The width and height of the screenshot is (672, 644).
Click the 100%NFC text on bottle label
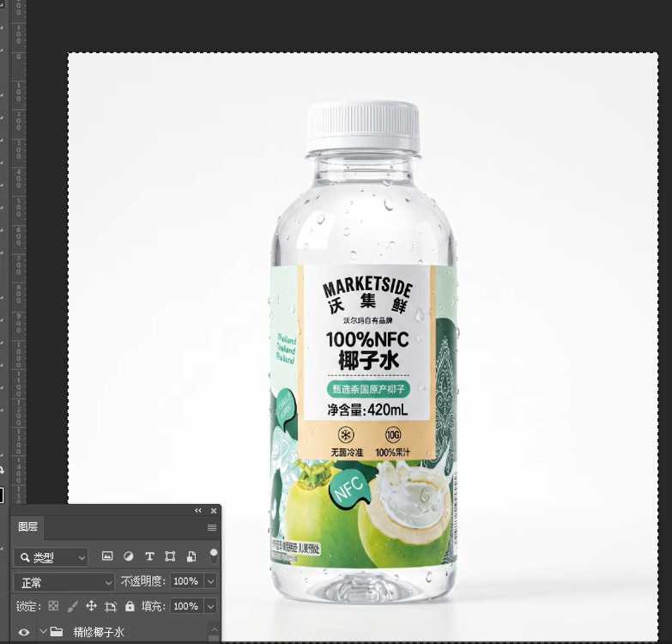(x=367, y=339)
